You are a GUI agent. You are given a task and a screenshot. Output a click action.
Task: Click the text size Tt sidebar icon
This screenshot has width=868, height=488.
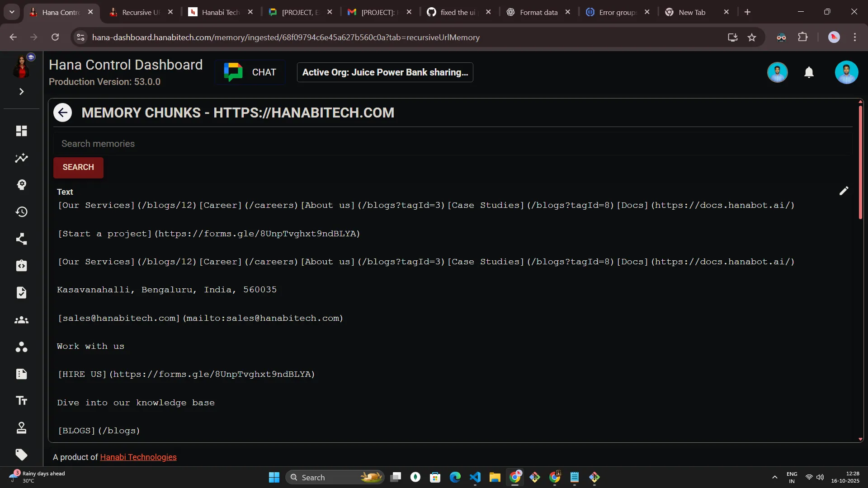pyautogui.click(x=21, y=401)
